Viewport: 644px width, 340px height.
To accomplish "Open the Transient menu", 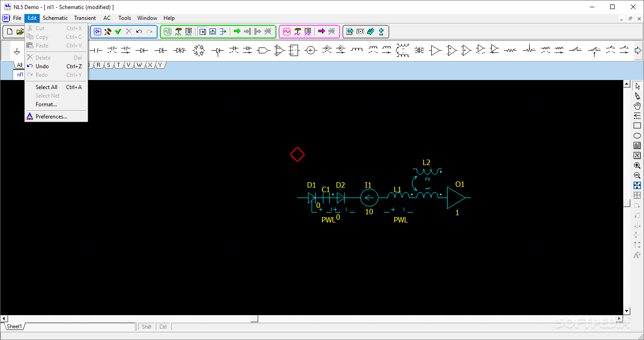I will (x=85, y=18).
